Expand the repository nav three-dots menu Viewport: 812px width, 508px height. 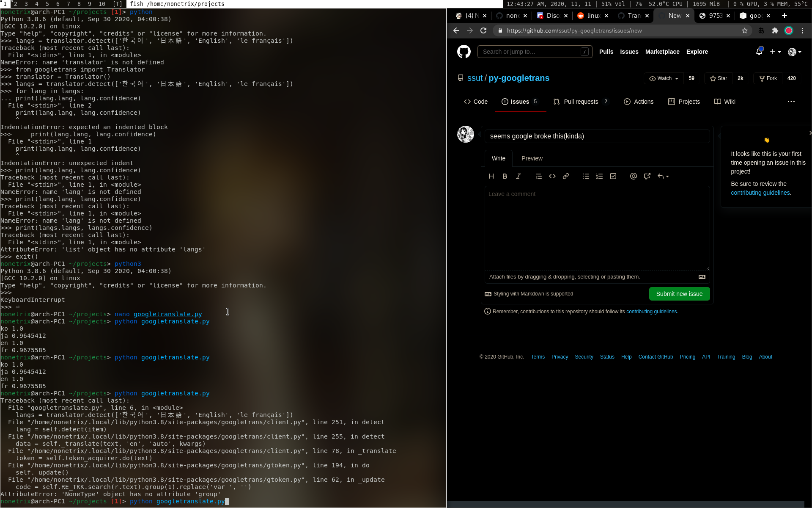point(791,102)
